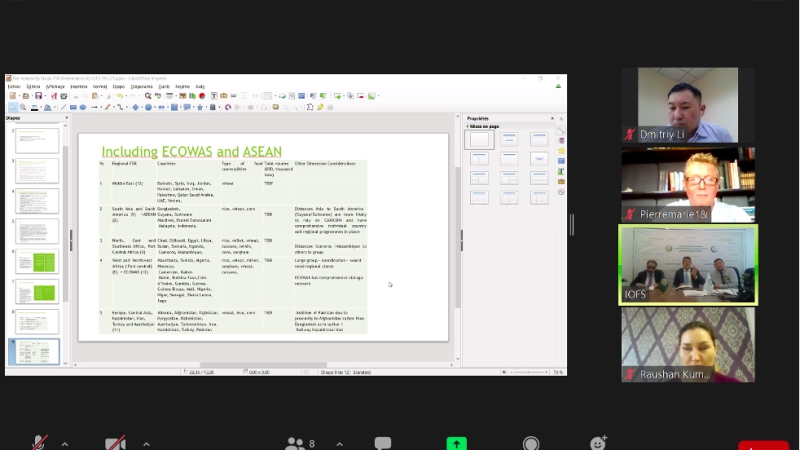Expand video options arrow beside camera
This screenshot has width=800, height=450.
[x=146, y=443]
